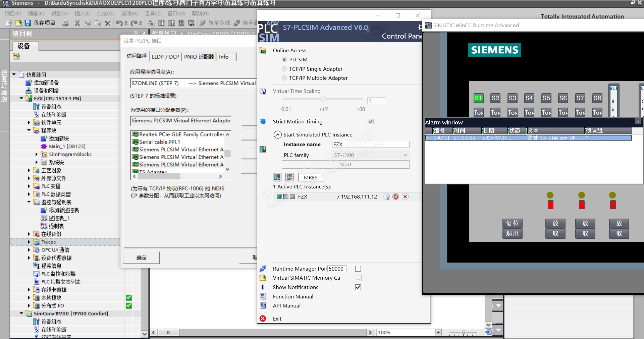The image size is (644, 339).
Task: Open the 在线(O) menu
Action: coord(105,13)
